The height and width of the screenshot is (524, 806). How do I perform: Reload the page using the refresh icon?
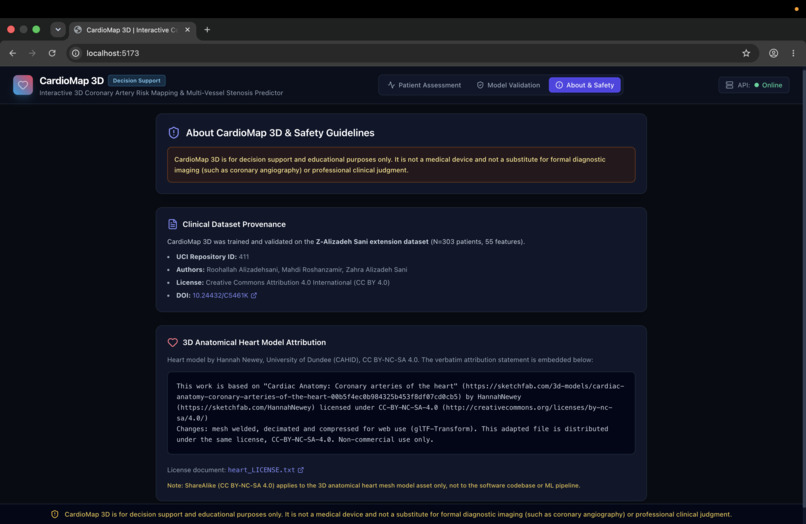pyautogui.click(x=52, y=53)
